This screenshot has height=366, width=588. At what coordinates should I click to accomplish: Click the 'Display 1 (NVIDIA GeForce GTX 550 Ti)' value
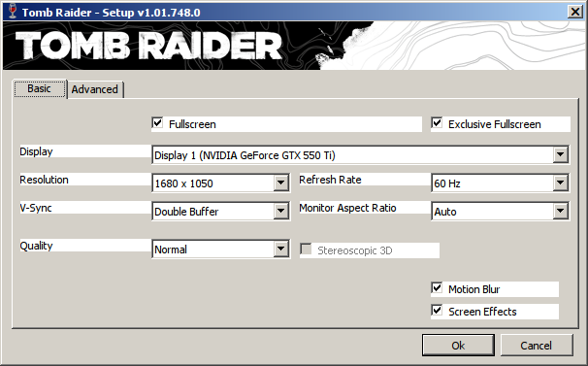pos(245,155)
